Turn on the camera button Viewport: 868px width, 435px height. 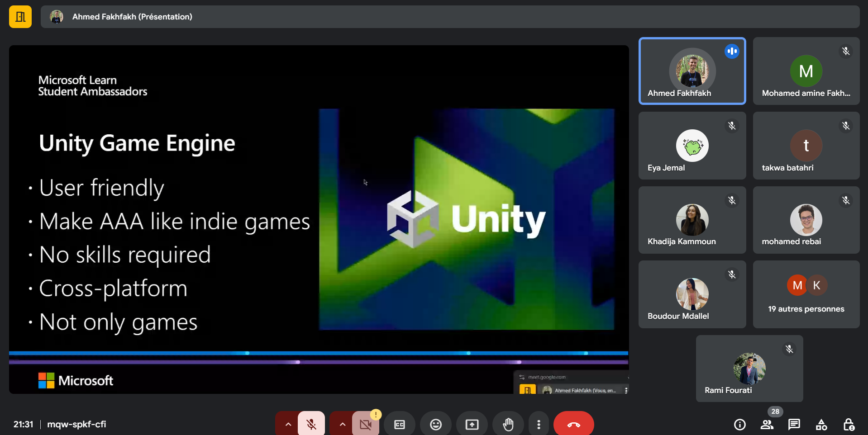point(366,424)
